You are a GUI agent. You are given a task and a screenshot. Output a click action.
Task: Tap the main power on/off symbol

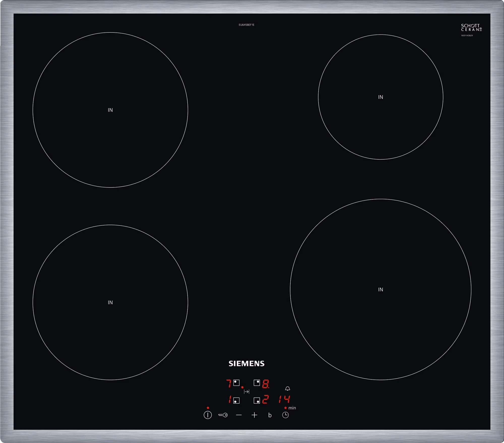[208, 415]
